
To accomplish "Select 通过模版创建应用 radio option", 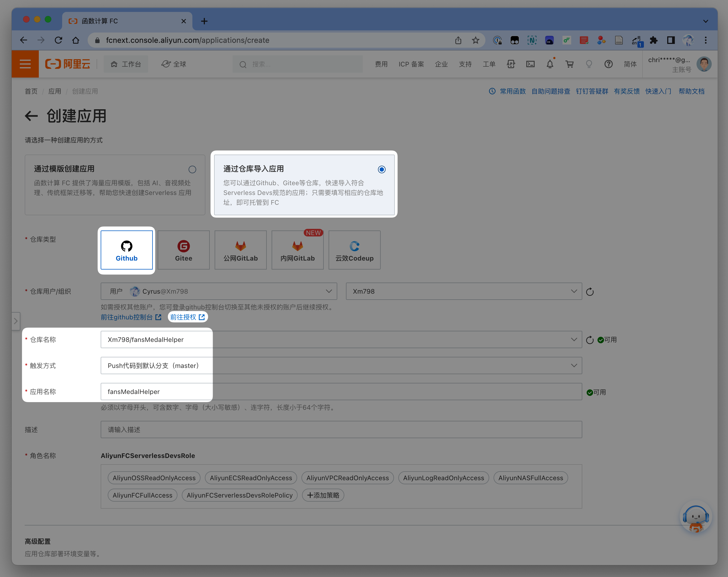I will pos(192,169).
